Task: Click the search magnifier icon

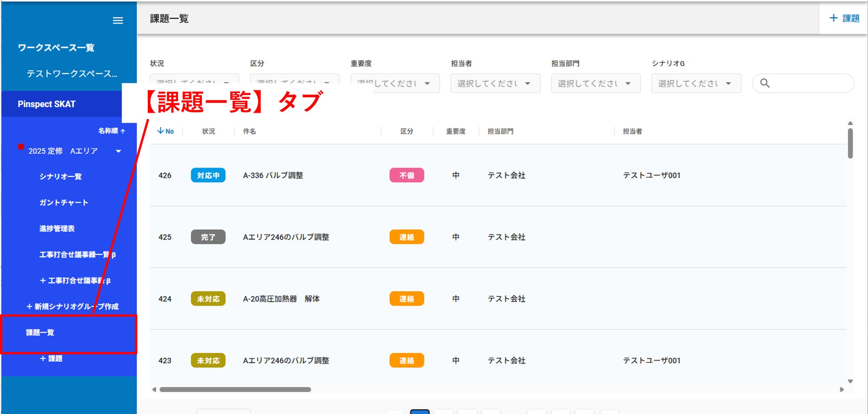Action: tap(765, 83)
